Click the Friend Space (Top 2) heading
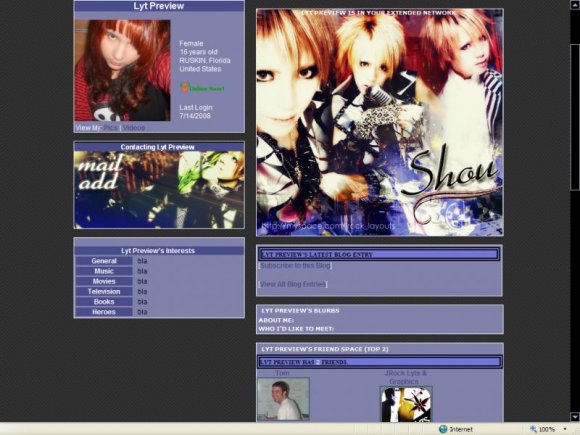The width and height of the screenshot is (580, 435). [x=325, y=349]
